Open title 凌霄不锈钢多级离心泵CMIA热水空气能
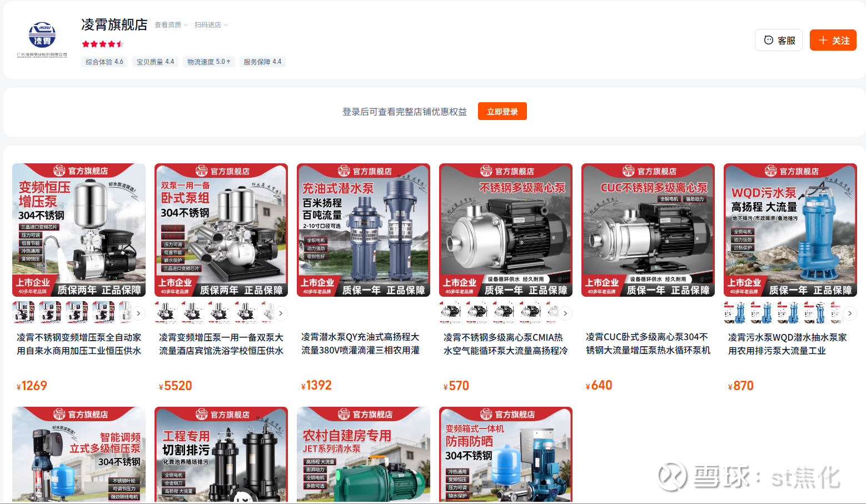Image resolution: width=866 pixels, height=504 pixels. (506, 344)
